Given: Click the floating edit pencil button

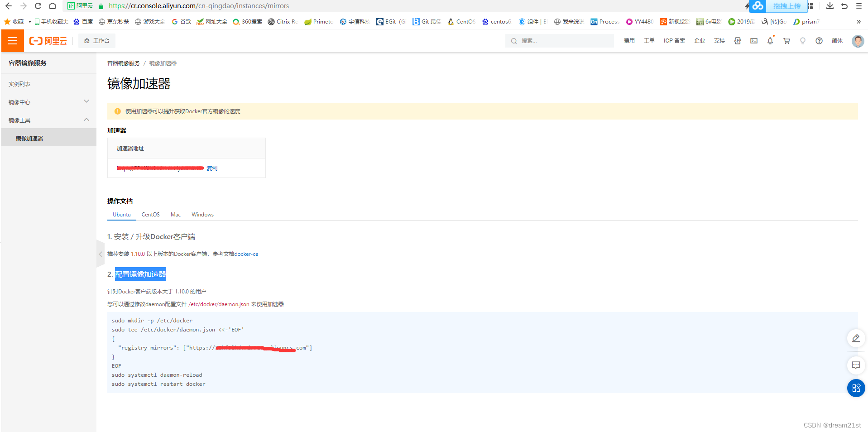Looking at the screenshot, I should [856, 338].
